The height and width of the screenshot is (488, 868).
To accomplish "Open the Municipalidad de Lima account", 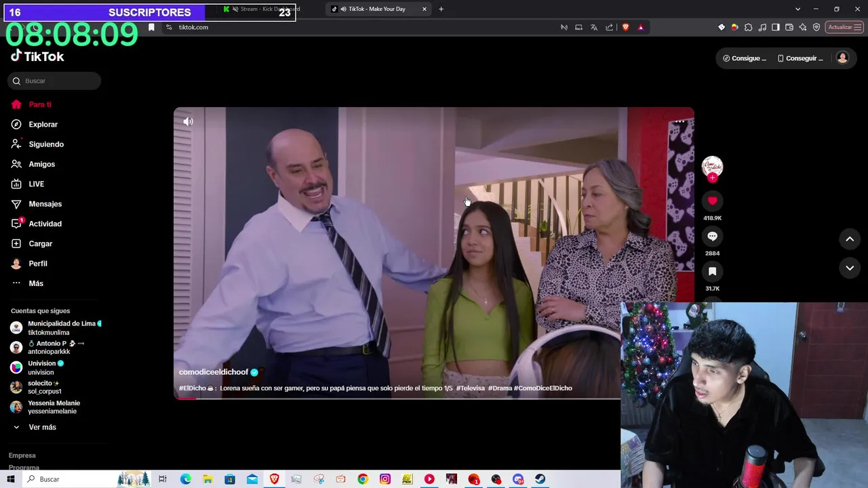I will click(x=56, y=328).
